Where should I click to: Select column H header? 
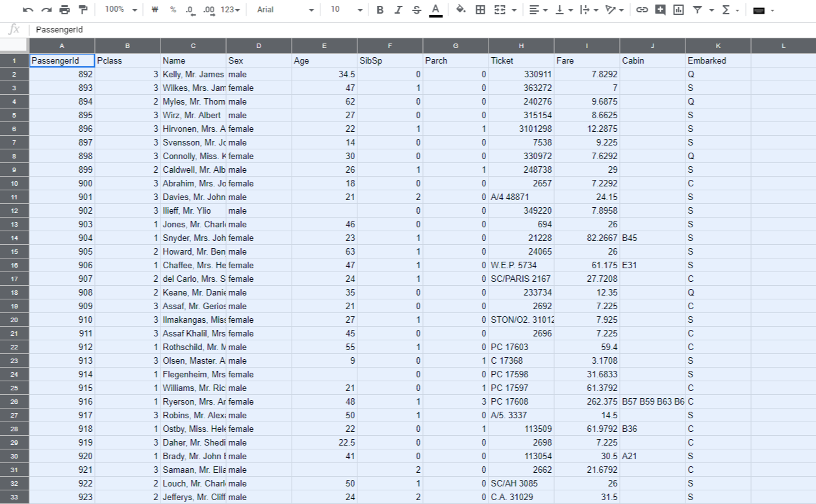coord(521,46)
